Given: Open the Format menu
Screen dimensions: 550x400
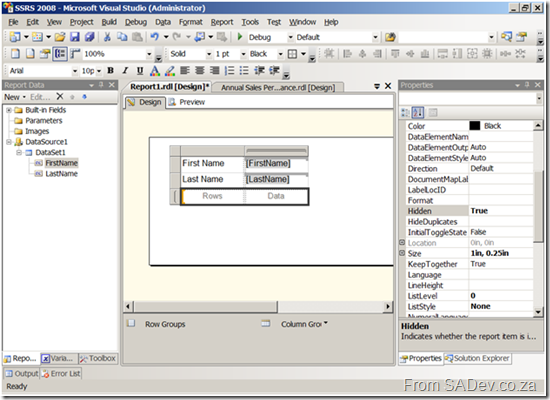Looking at the screenshot, I should tap(191, 22).
